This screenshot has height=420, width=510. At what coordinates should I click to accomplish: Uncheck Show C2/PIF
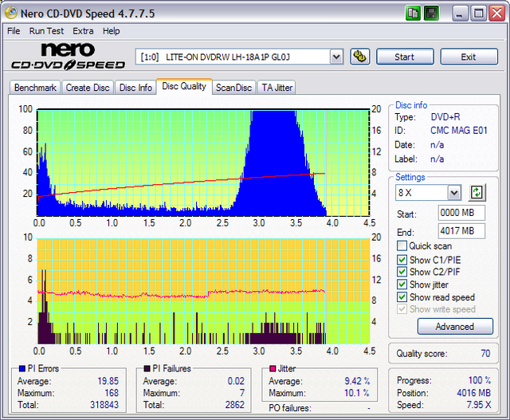pos(402,272)
